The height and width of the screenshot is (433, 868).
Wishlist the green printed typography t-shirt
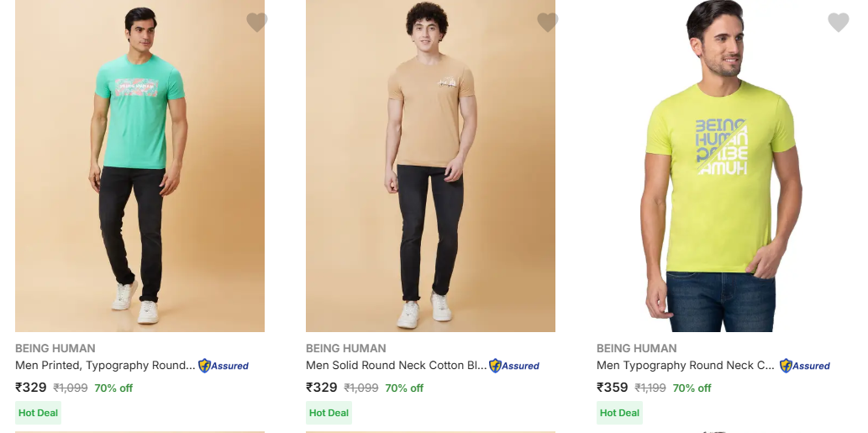point(257,23)
